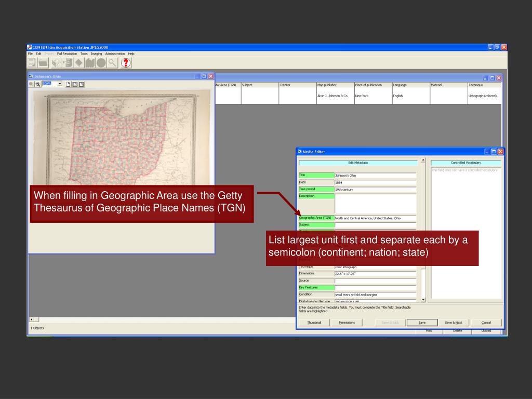Open the Help menu
The width and height of the screenshot is (532, 399).
[131, 54]
